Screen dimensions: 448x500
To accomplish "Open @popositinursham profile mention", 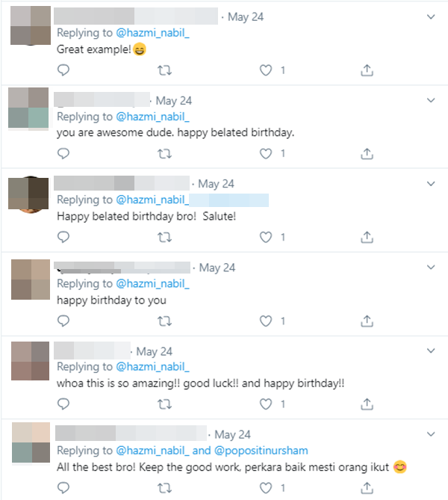I will (261, 451).
